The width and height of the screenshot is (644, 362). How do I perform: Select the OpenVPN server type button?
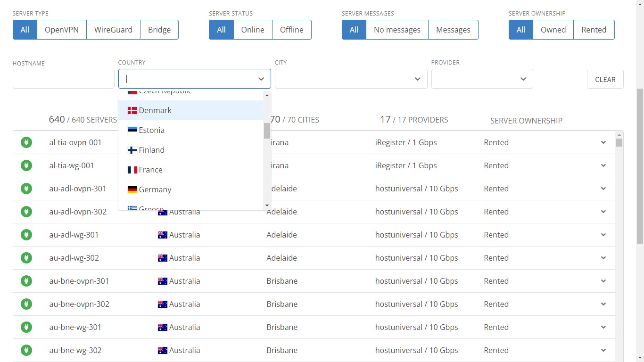[x=62, y=30]
